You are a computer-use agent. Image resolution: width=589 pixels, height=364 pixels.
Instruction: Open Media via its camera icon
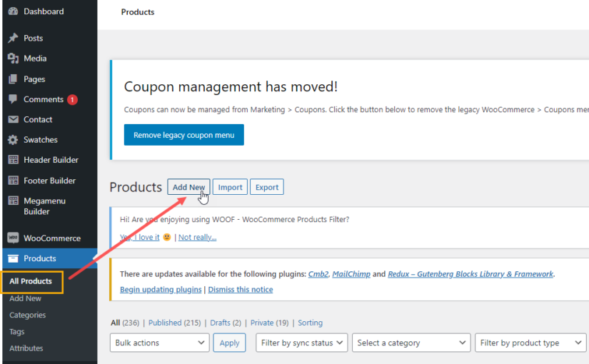tap(13, 59)
